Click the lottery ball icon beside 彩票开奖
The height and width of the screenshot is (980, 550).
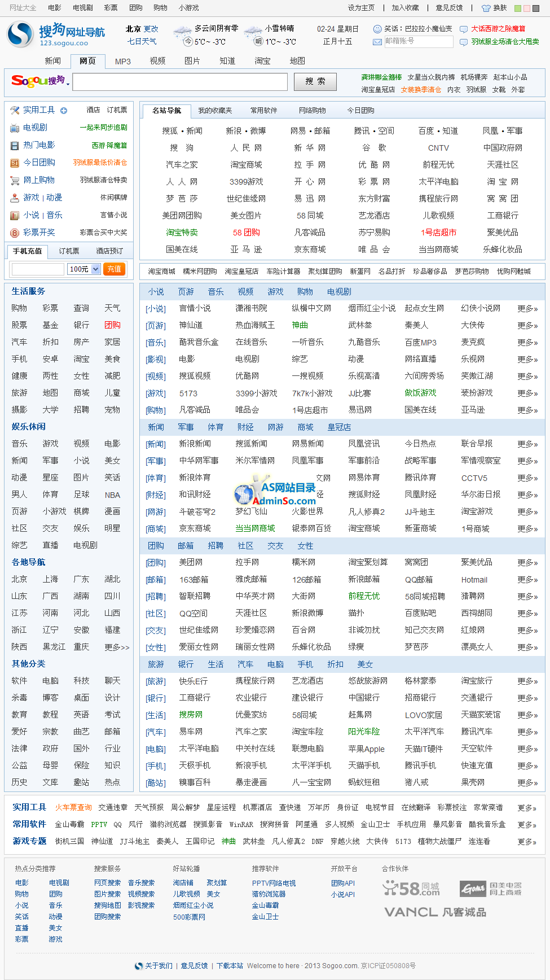(15, 233)
